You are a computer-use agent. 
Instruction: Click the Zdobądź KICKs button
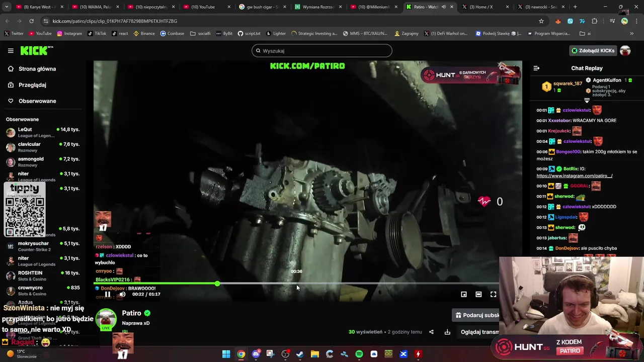click(x=593, y=51)
